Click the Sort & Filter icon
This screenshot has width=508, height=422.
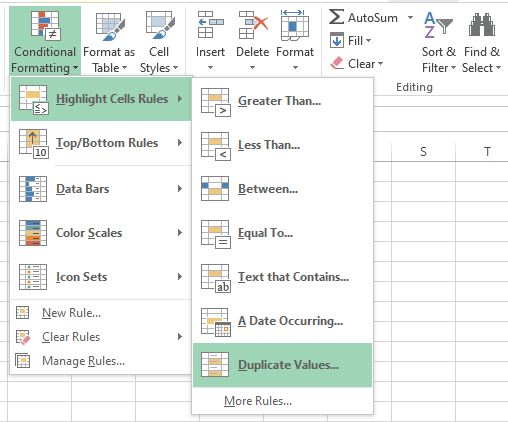click(438, 25)
